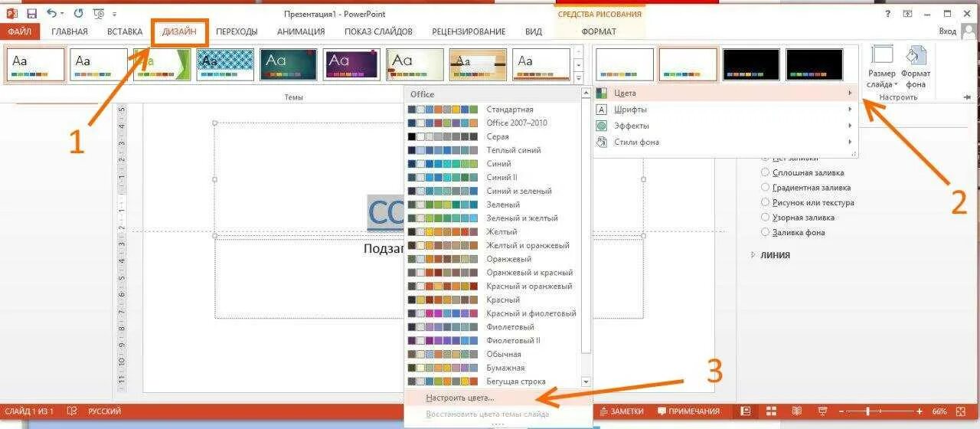Image resolution: width=980 pixels, height=429 pixels.
Task: Pin the ribbon with pin icon
Action: (967, 97)
